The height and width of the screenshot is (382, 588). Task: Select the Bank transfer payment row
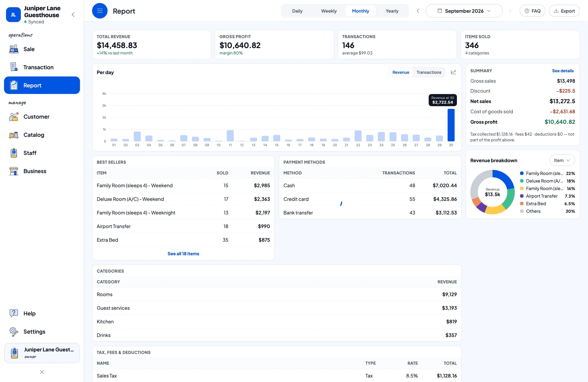370,212
